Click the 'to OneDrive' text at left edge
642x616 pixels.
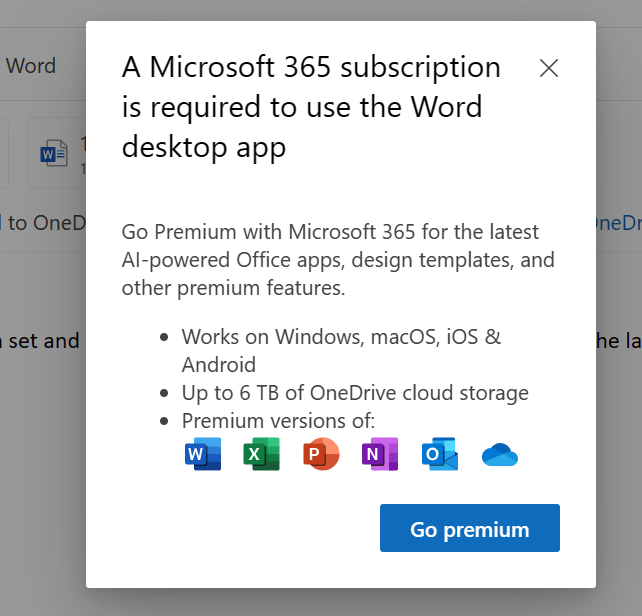[43, 222]
